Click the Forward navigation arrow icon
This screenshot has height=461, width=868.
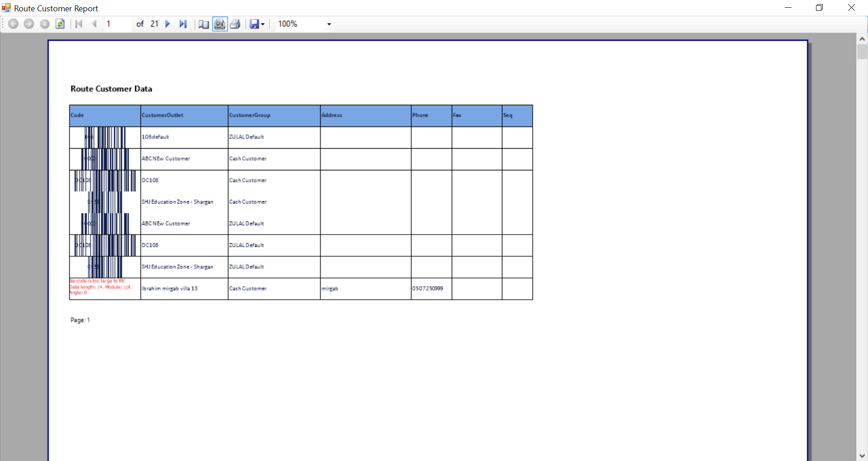pos(29,24)
